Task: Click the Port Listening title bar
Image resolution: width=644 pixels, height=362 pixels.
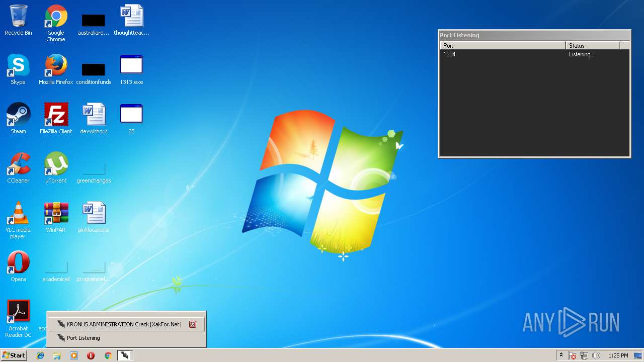Action: (x=534, y=35)
